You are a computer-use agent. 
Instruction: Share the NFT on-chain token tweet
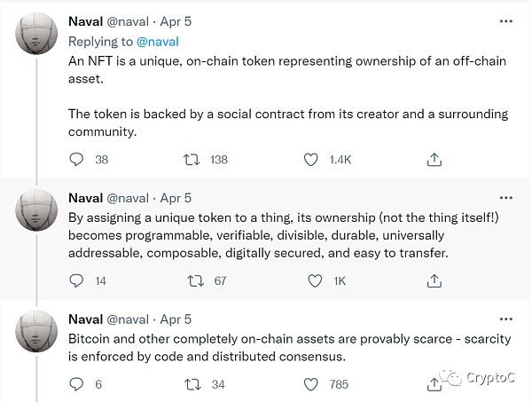434,160
